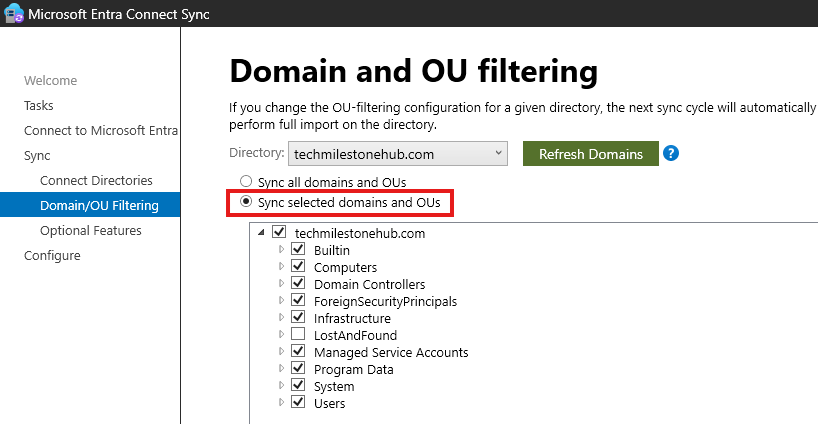Select Sync all domains and OUs radio
Image resolution: width=818 pixels, height=424 pixels.
click(246, 181)
